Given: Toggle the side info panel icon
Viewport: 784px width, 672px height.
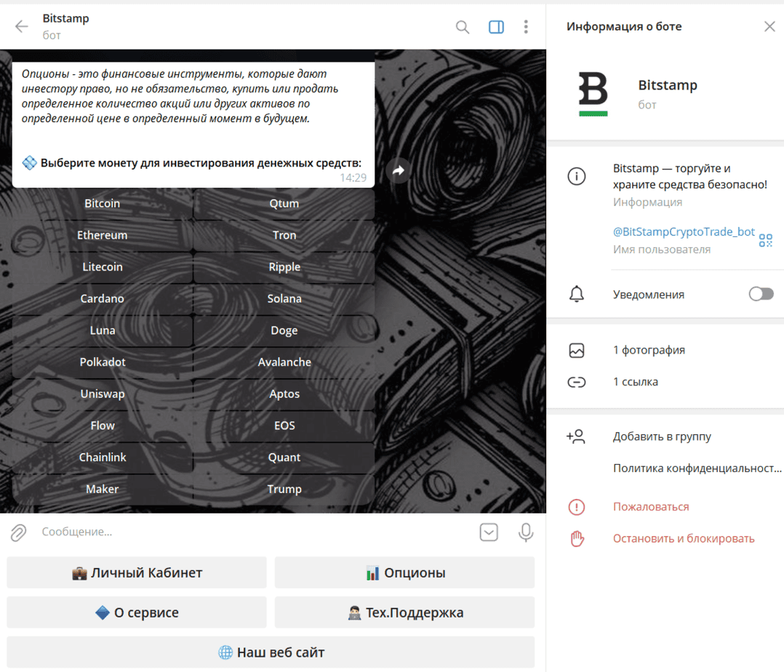Looking at the screenshot, I should (496, 27).
